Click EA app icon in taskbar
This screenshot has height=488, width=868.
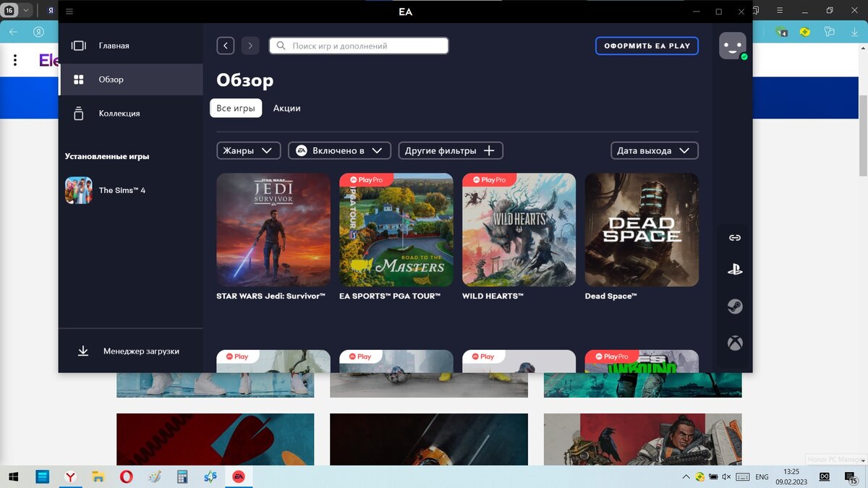point(238,476)
